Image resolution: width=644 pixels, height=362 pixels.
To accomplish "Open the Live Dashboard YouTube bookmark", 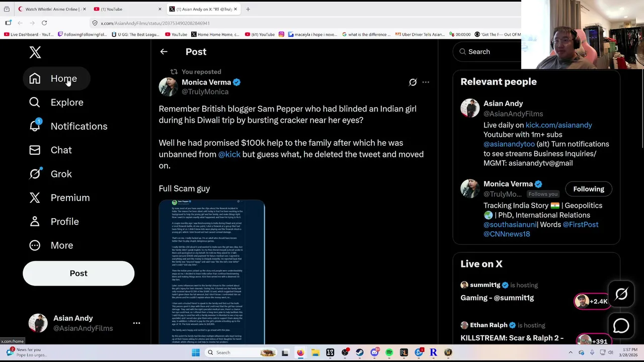I will pyautogui.click(x=28, y=35).
